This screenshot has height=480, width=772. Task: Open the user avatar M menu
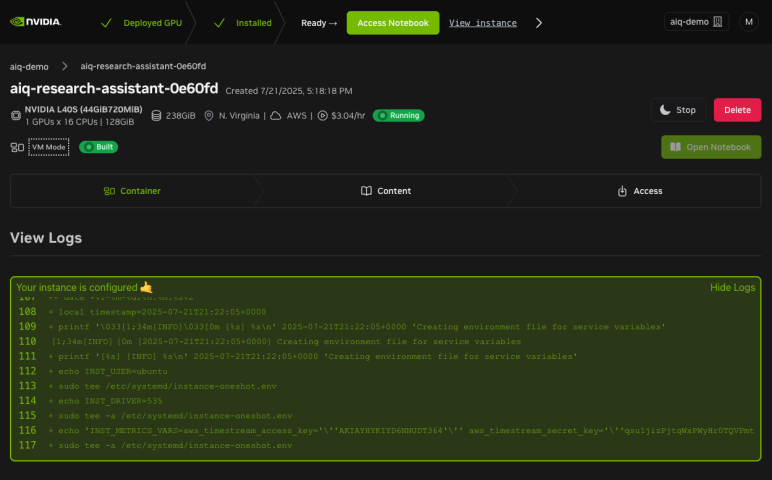click(x=749, y=22)
